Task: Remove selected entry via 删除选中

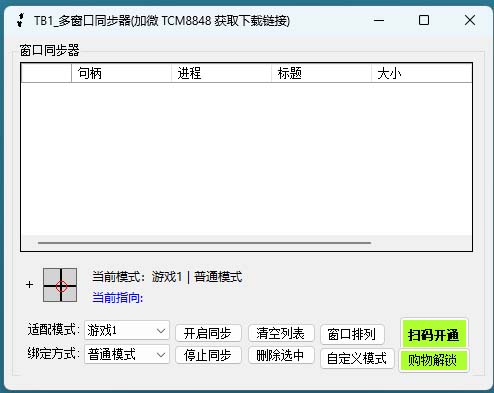Action: point(281,355)
